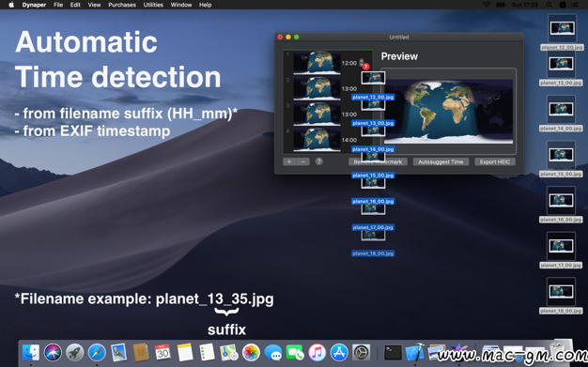This screenshot has height=367, width=588.
Task: Open FaceTime from the Dock
Action: pos(295,352)
